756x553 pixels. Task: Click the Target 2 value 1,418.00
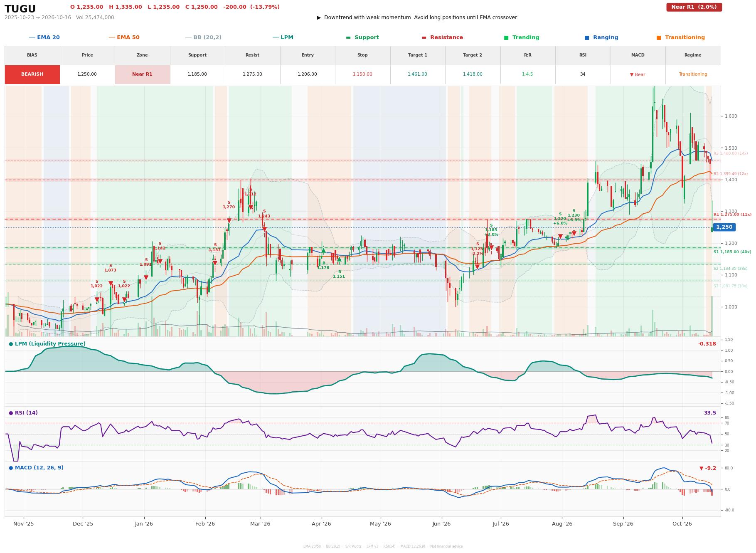point(473,74)
